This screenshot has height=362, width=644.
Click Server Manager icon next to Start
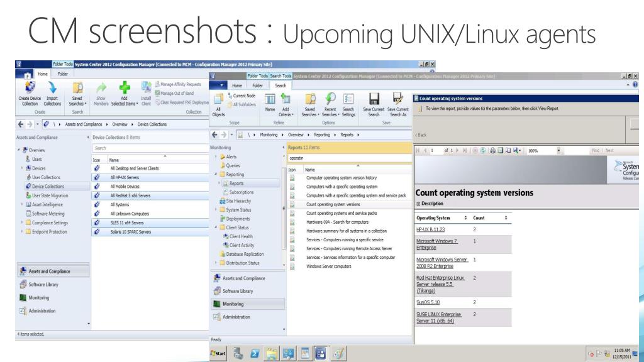[238, 353]
